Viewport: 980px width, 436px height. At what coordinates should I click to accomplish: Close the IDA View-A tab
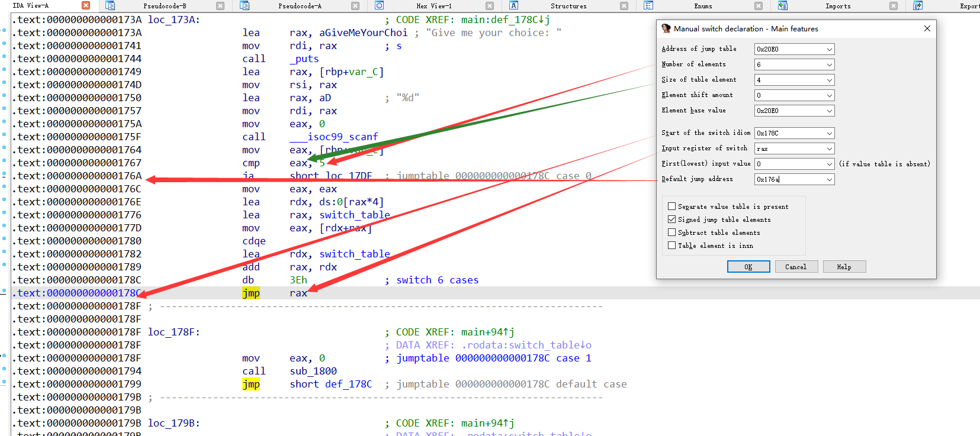click(x=86, y=5)
